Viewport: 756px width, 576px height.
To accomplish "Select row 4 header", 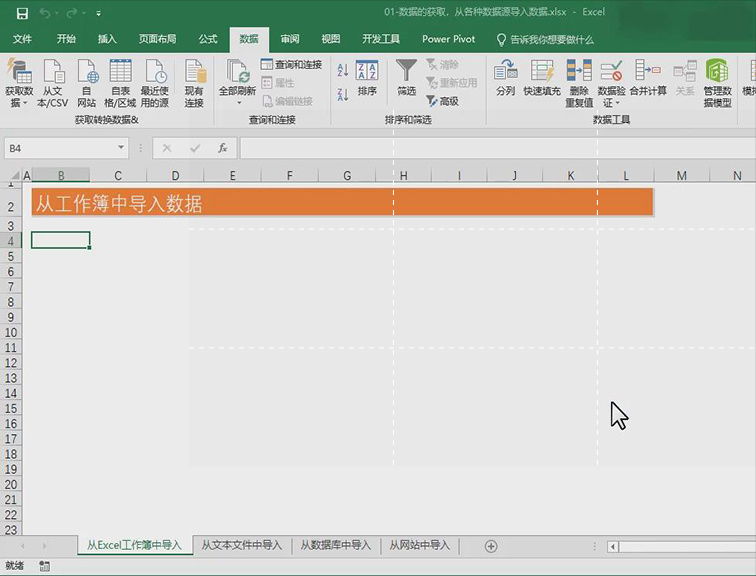I will [x=11, y=241].
